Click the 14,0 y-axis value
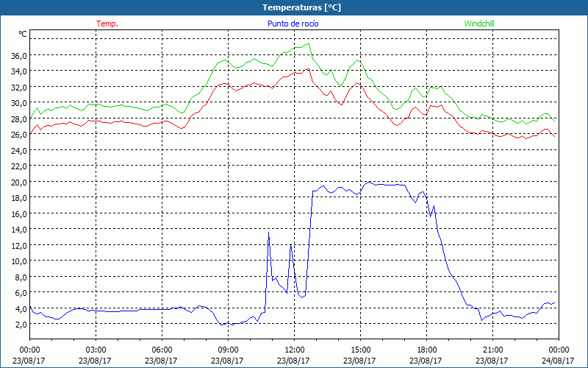Image resolution: width=588 pixels, height=368 pixels. click(x=19, y=229)
